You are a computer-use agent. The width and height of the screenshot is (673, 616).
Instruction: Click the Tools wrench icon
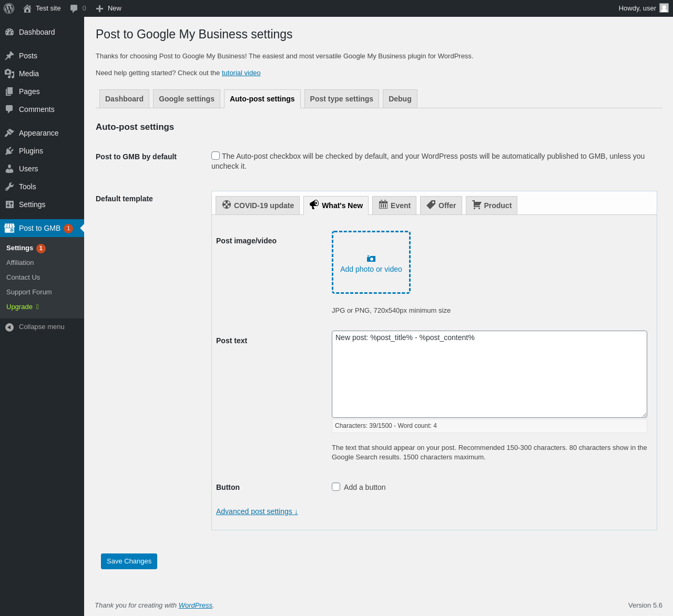click(9, 187)
